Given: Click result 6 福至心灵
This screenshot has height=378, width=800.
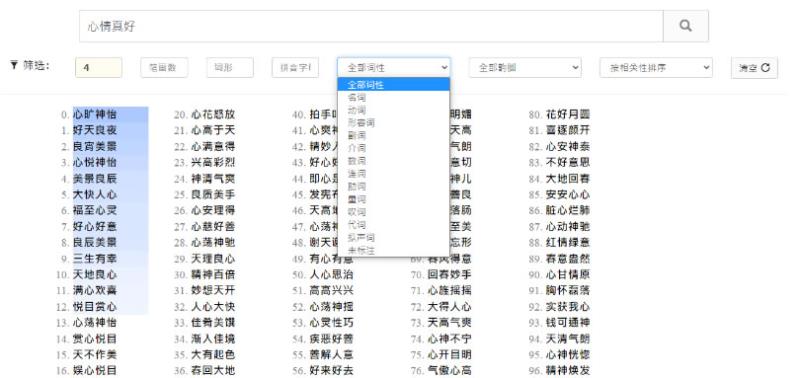Looking at the screenshot, I should click(95, 210).
